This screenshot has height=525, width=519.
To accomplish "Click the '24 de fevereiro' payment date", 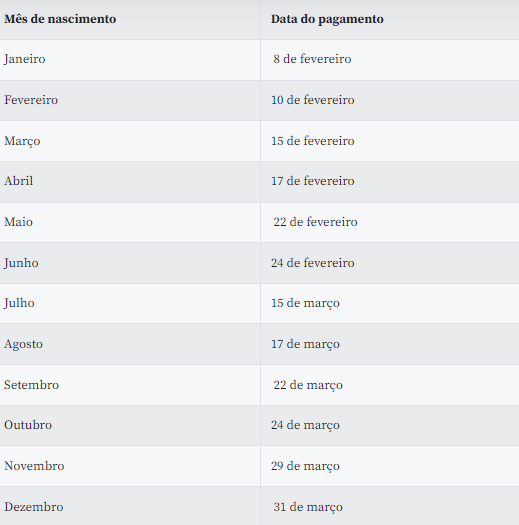I will click(313, 263).
